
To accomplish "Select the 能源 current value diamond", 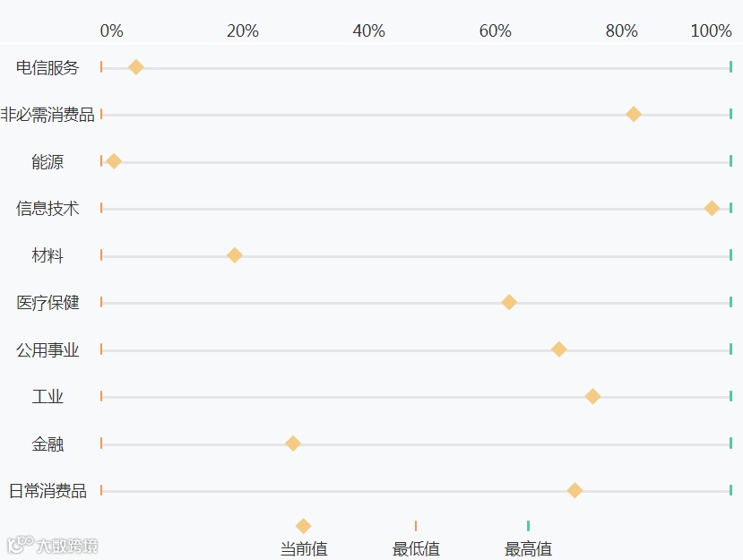I will point(114,161).
